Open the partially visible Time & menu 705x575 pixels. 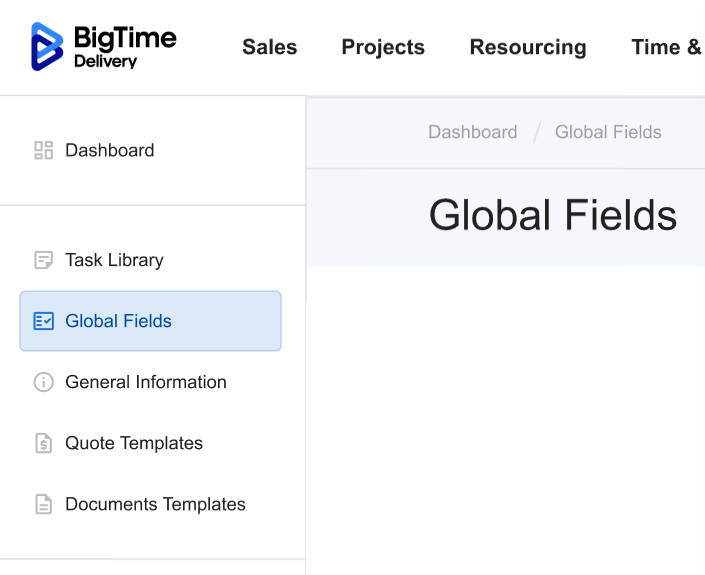click(x=666, y=47)
